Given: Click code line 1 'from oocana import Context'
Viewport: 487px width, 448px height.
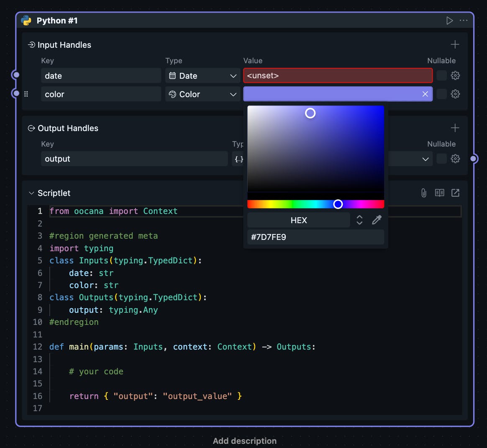Looking at the screenshot, I should (113, 211).
